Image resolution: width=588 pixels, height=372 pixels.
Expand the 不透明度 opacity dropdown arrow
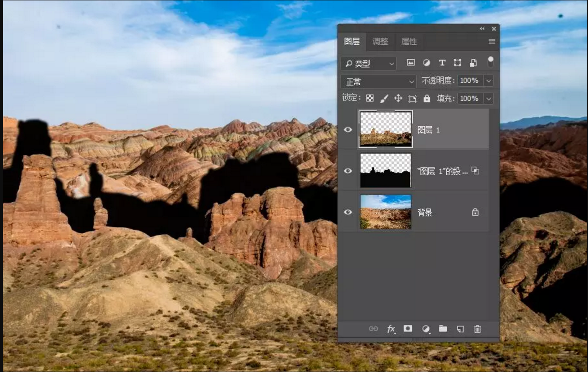point(488,81)
